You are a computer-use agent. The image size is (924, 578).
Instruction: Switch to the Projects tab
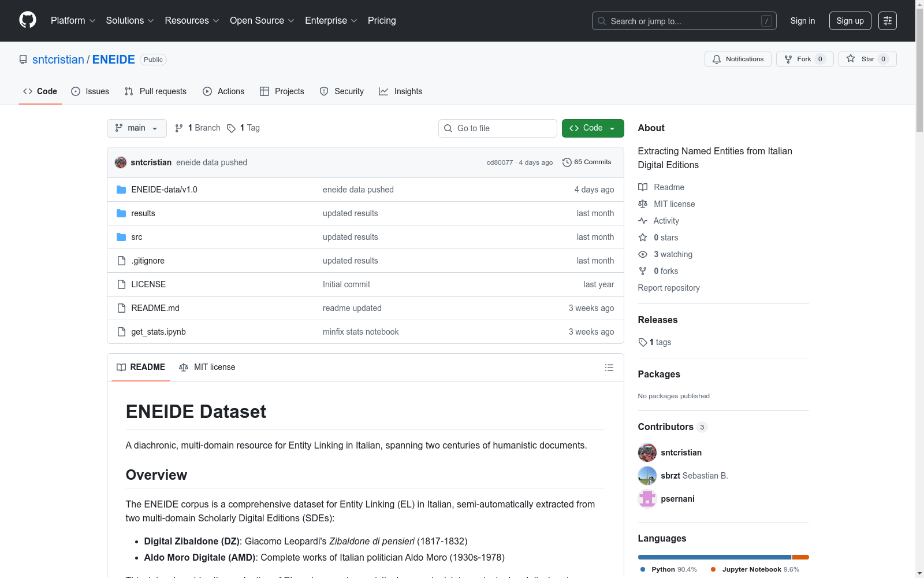pyautogui.click(x=282, y=91)
